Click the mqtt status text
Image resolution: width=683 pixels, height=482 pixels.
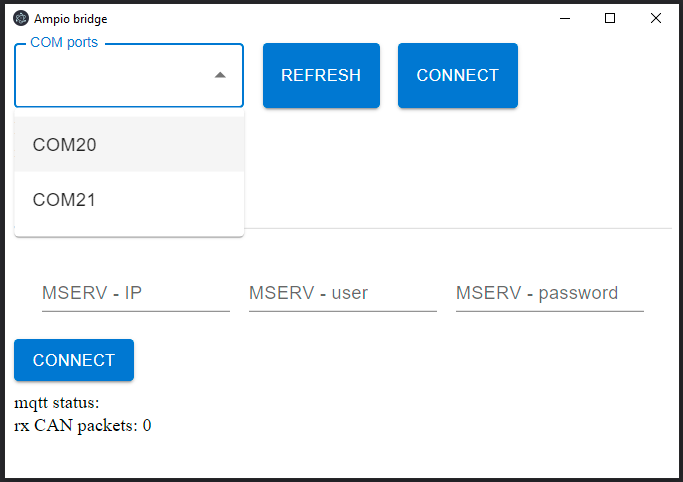tap(57, 403)
